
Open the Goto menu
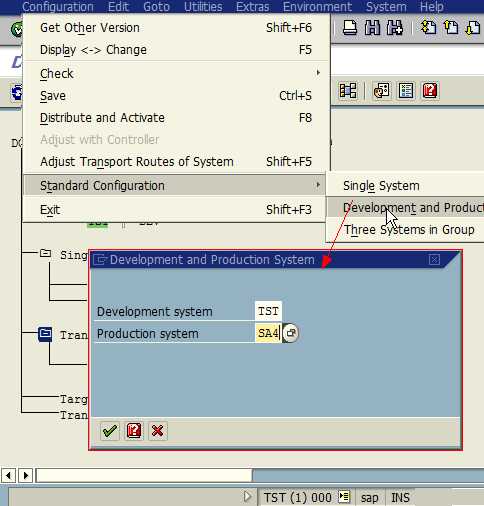pyautogui.click(x=156, y=7)
